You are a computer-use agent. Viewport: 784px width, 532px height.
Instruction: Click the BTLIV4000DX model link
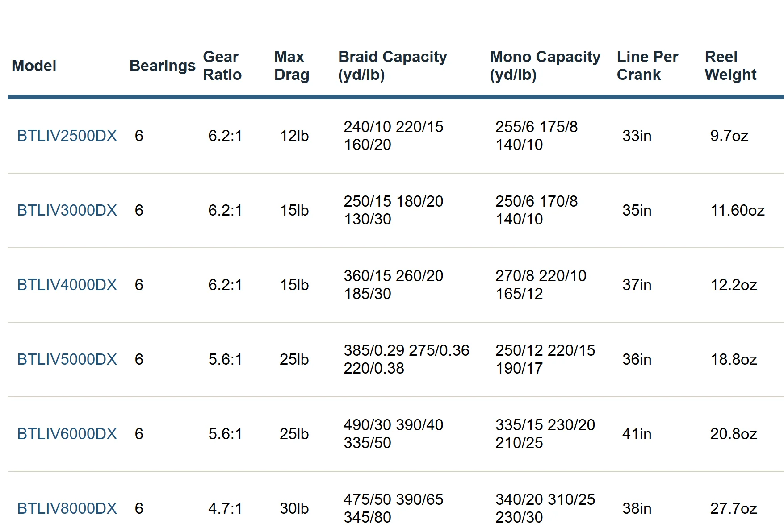pos(67,285)
